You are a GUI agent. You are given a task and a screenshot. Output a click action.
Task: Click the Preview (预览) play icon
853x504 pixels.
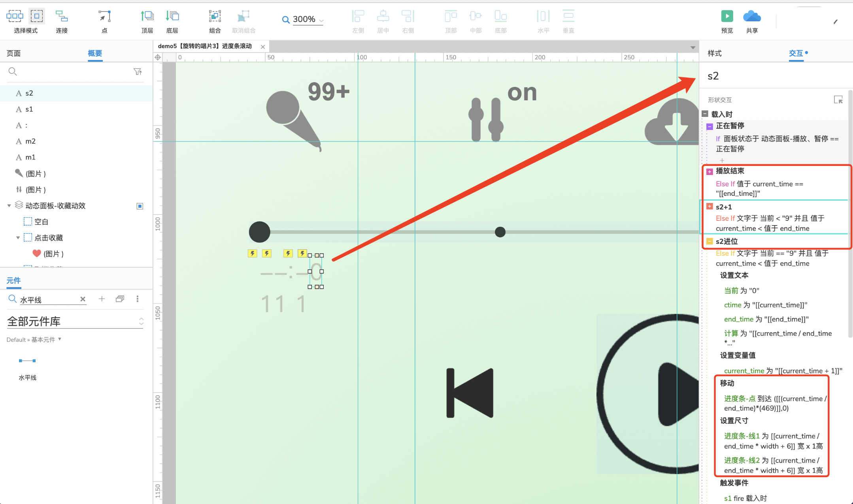coord(727,17)
